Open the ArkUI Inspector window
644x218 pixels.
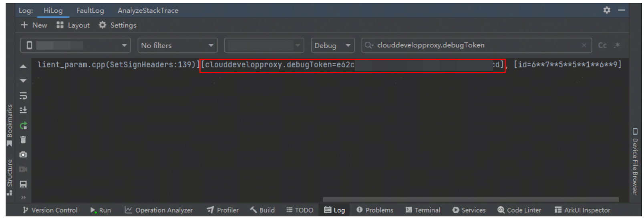point(583,210)
